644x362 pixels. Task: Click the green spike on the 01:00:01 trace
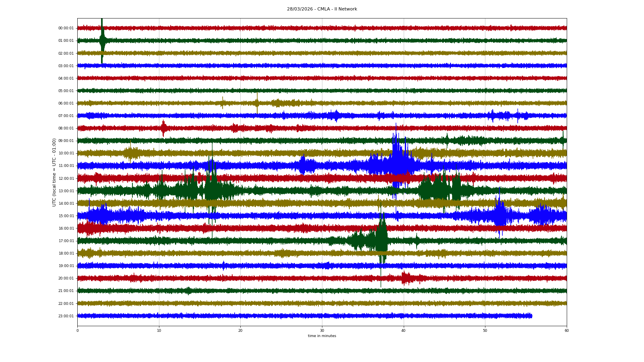(x=102, y=41)
